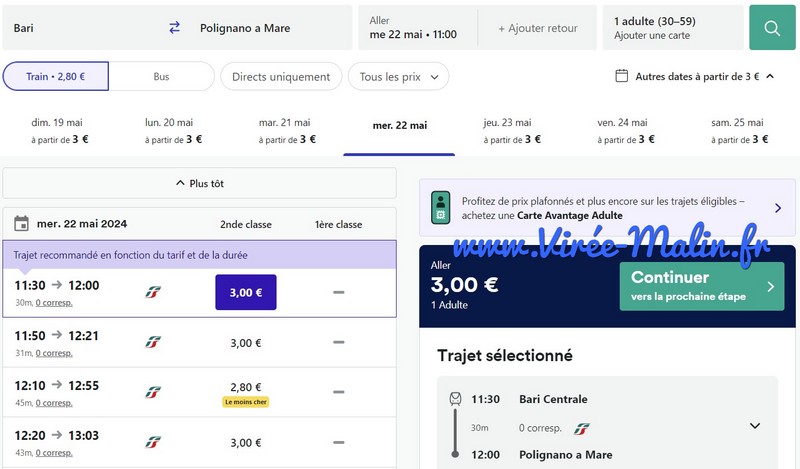The image size is (800, 469).
Task: Open the Tous les prix dropdown
Action: click(x=398, y=76)
